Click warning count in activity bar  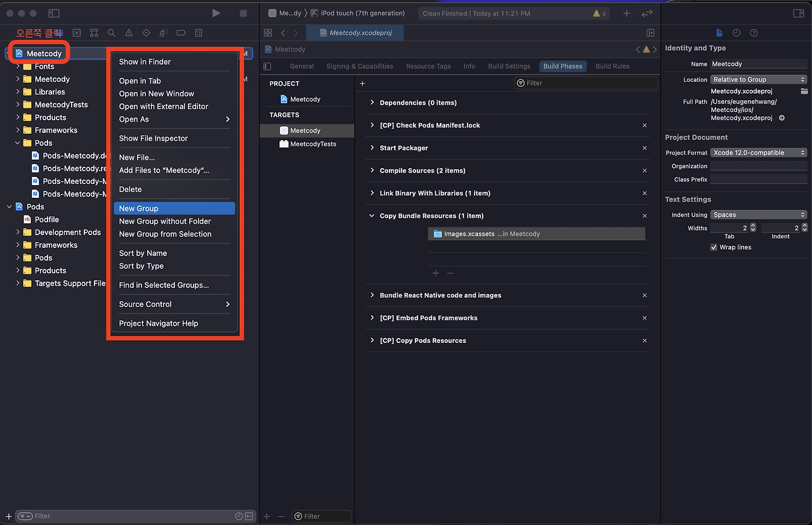click(x=599, y=13)
